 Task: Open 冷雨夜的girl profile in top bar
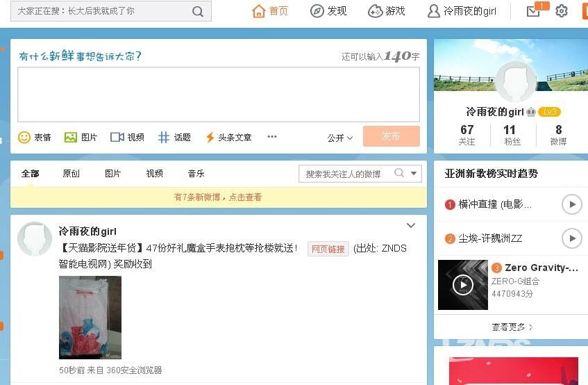[x=462, y=11]
